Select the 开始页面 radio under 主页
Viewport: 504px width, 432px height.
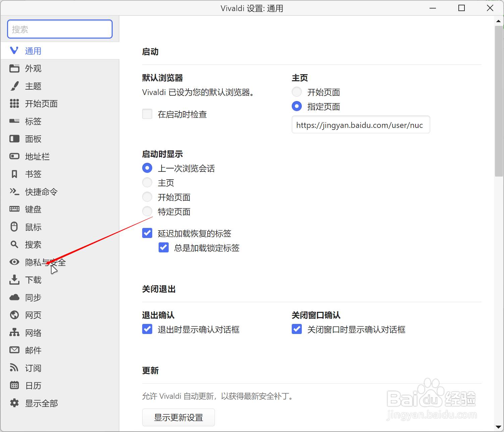click(296, 92)
